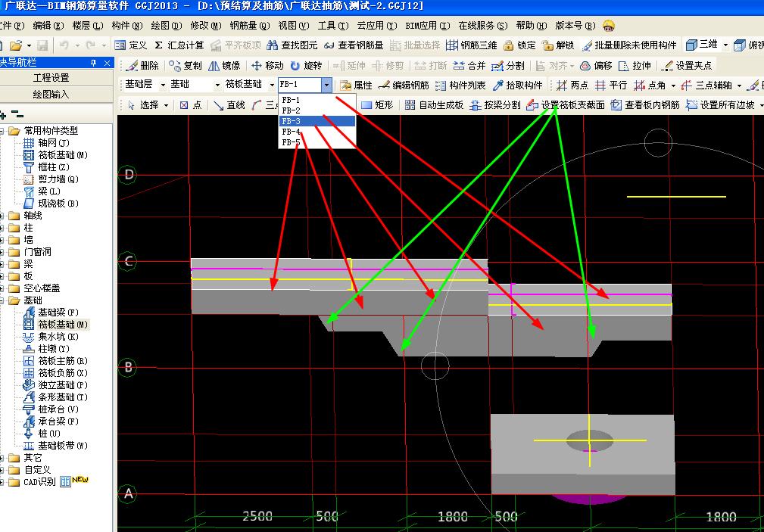Viewport: 764px width, 532px height.
Task: Select the 直线 line drawing tool
Action: tap(229, 104)
